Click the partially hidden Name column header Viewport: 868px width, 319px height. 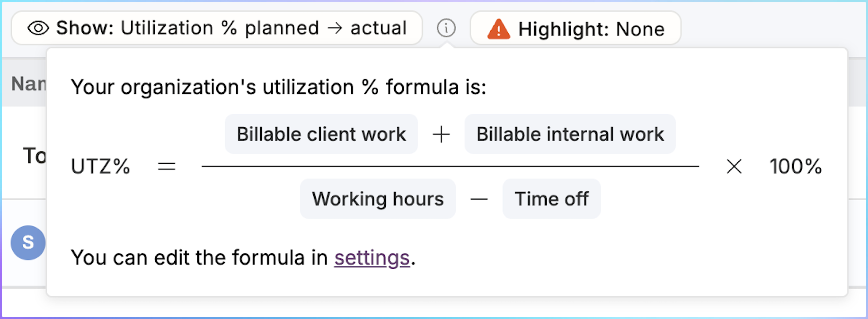[x=28, y=84]
